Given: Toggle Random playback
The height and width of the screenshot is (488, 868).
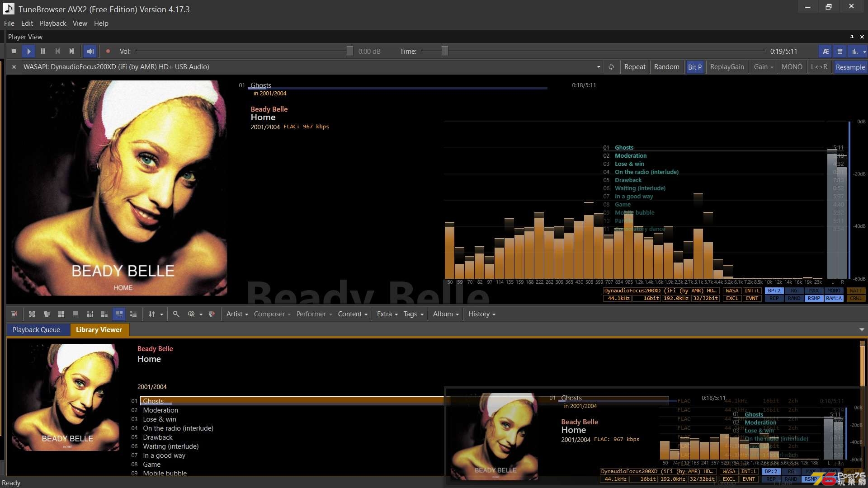Looking at the screenshot, I should (666, 67).
